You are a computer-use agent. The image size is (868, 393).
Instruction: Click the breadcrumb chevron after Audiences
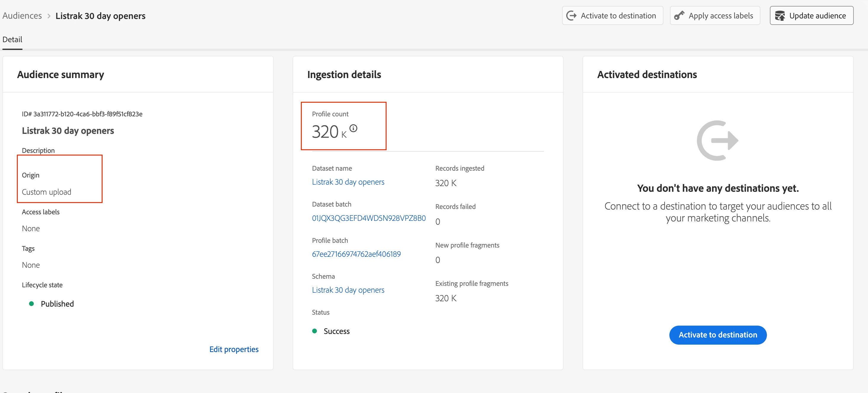49,16
